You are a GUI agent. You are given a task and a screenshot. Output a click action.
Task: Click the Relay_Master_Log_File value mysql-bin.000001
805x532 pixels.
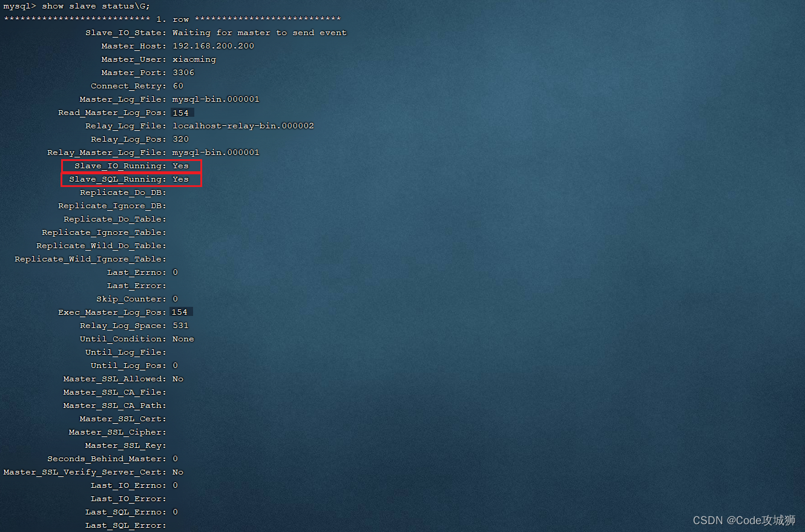(x=216, y=153)
